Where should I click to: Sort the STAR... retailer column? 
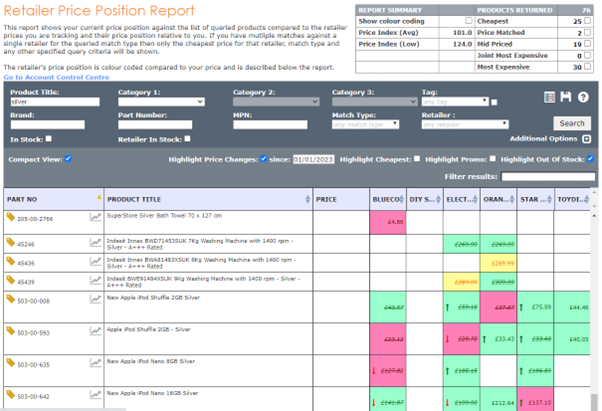click(549, 199)
